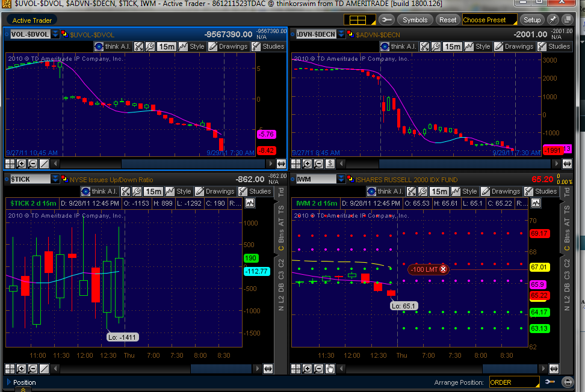Open the symbol dropdown arrow for $ADVN-$DECN
Screen dimensions: 585x392
341,34
